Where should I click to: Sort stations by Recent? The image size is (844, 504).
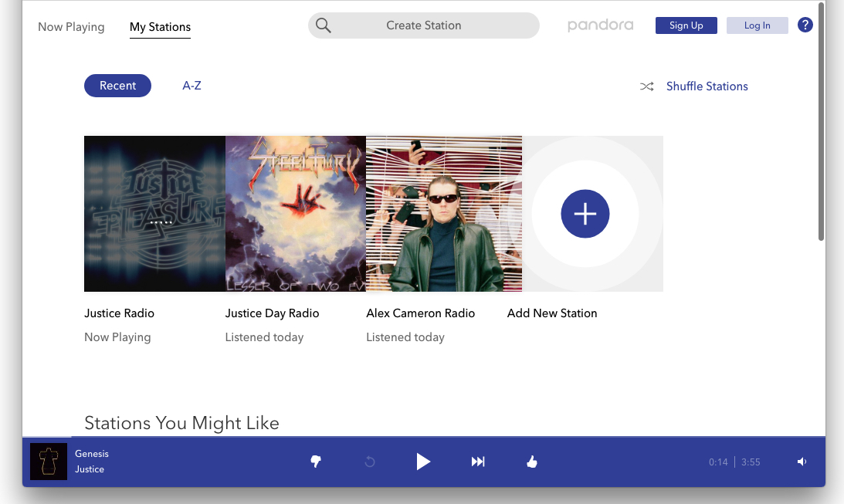point(117,86)
